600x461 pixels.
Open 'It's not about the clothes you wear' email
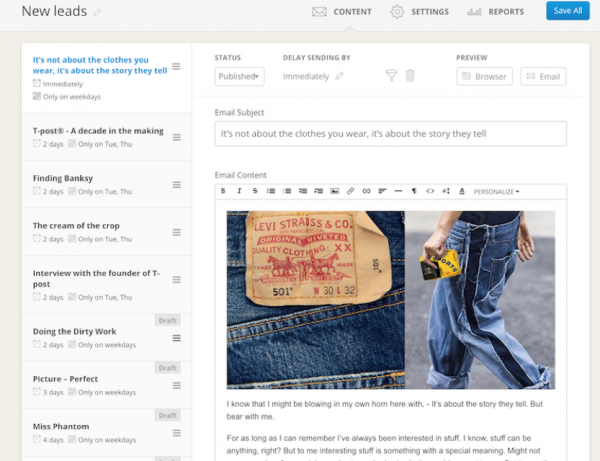(x=106, y=78)
